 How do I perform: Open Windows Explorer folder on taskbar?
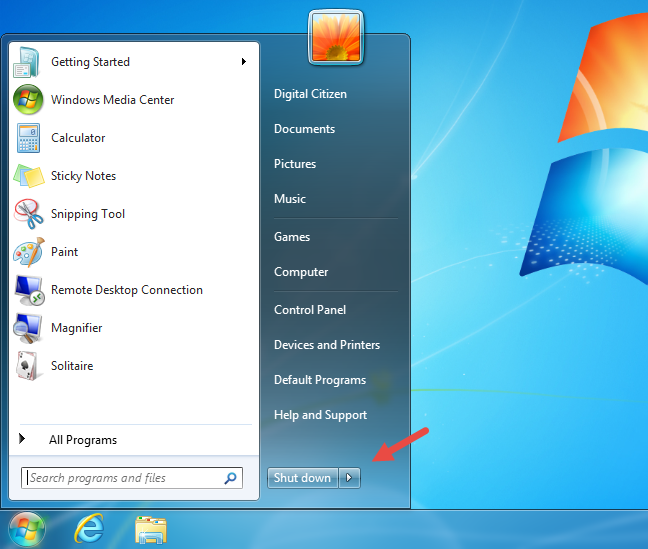click(x=151, y=530)
